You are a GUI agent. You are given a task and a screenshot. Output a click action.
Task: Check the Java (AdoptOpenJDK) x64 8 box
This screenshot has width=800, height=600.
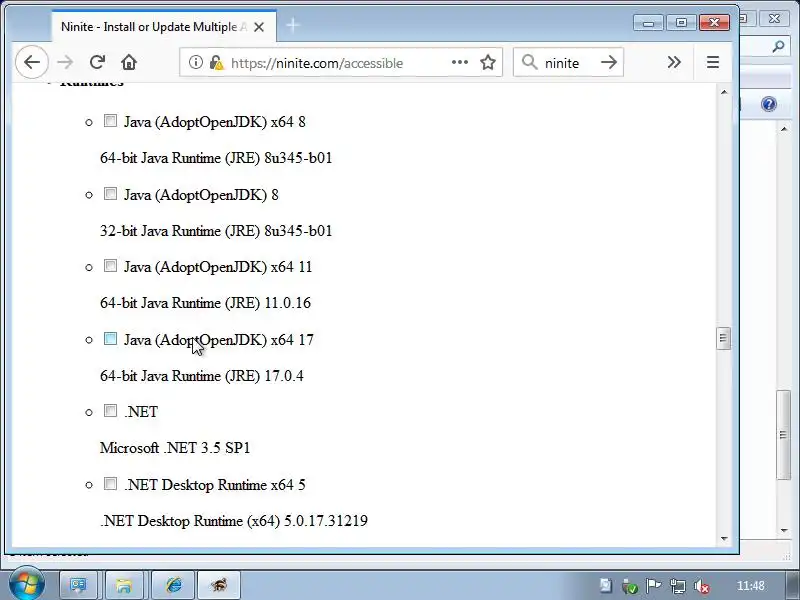click(110, 121)
